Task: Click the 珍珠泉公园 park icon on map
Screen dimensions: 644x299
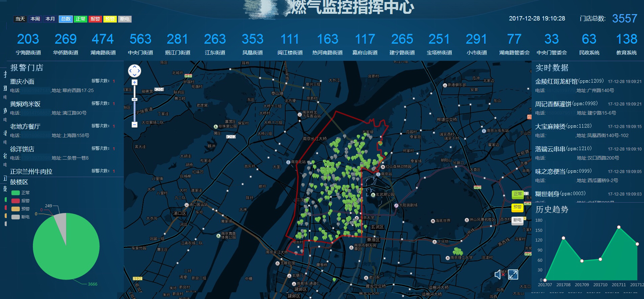Action: 215,127
